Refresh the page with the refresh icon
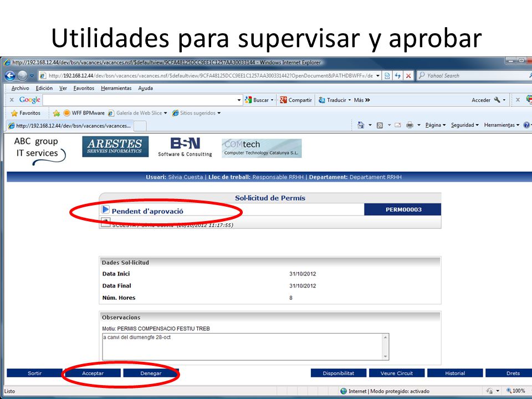 pyautogui.click(x=398, y=76)
